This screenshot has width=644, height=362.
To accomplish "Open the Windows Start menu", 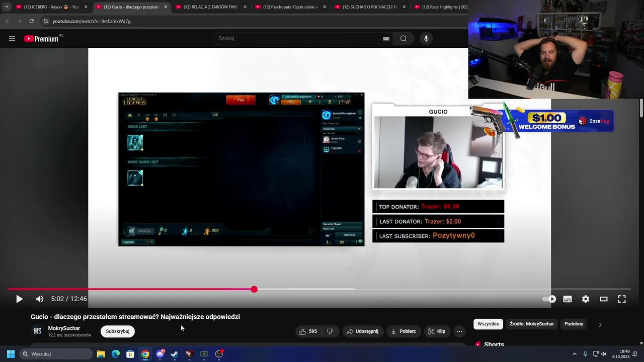I will (x=11, y=354).
